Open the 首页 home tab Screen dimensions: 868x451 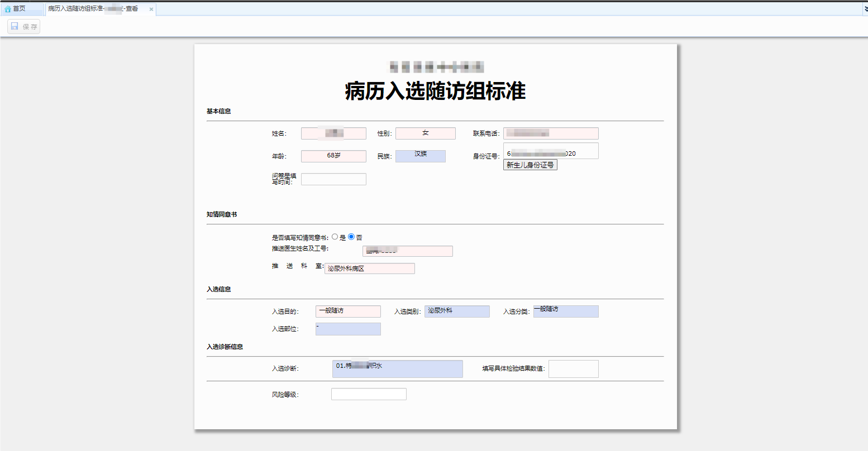coord(22,9)
